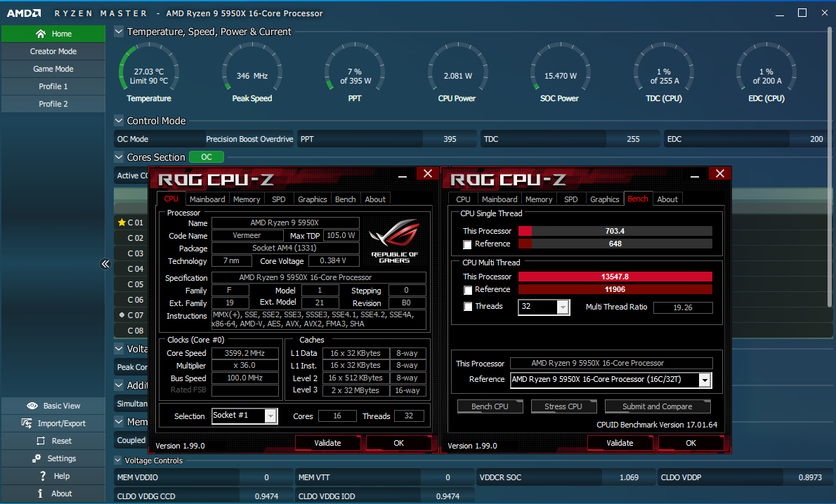Enable the Threads checkbox in Bench

point(468,307)
